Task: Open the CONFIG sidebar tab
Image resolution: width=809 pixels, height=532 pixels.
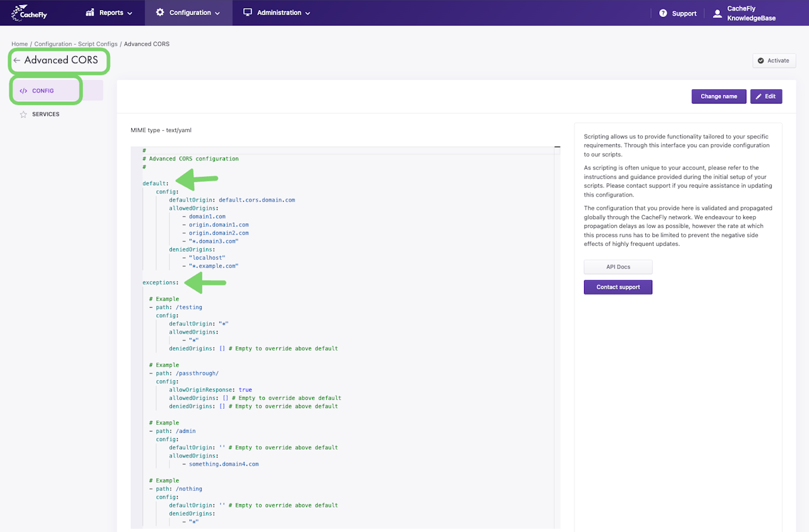Action: [43, 91]
